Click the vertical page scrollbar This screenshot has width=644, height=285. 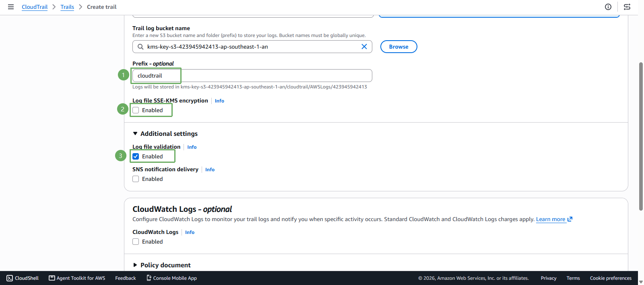[x=641, y=136]
